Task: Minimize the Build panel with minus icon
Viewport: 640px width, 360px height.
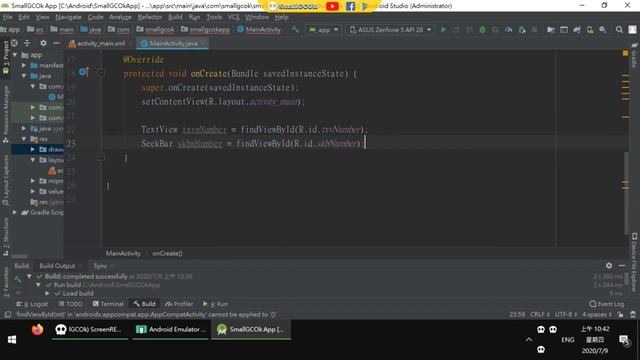Action: pyautogui.click(x=622, y=265)
